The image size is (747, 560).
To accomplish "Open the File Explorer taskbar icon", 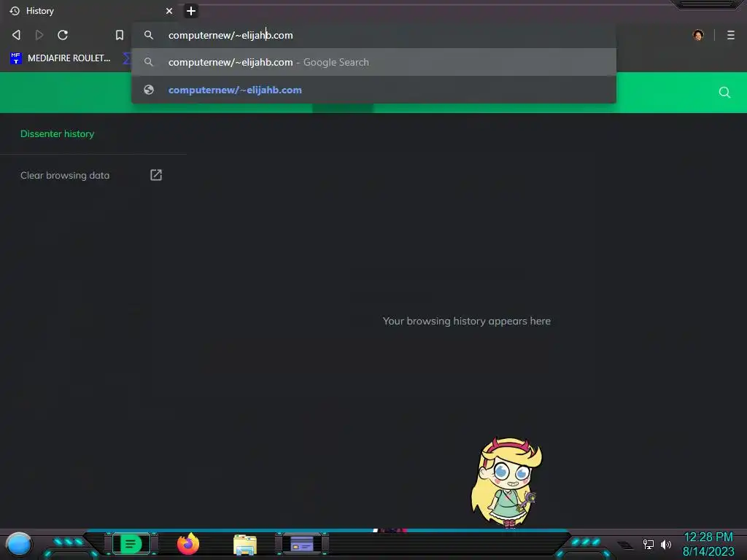I will (x=245, y=544).
